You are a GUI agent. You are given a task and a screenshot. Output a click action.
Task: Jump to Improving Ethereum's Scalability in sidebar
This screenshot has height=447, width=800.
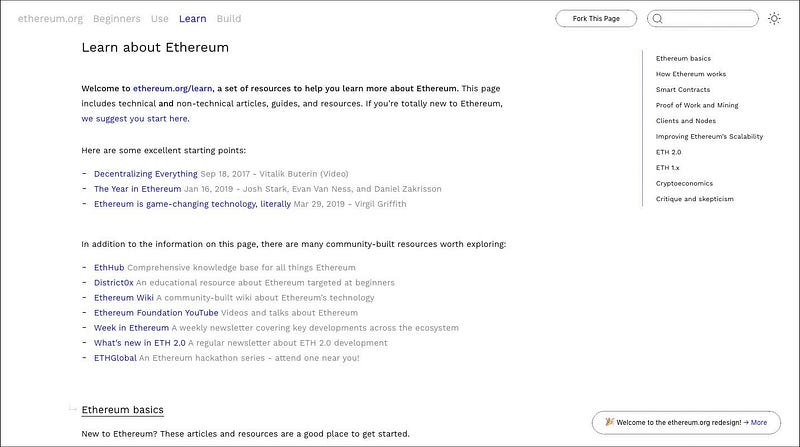click(x=709, y=136)
